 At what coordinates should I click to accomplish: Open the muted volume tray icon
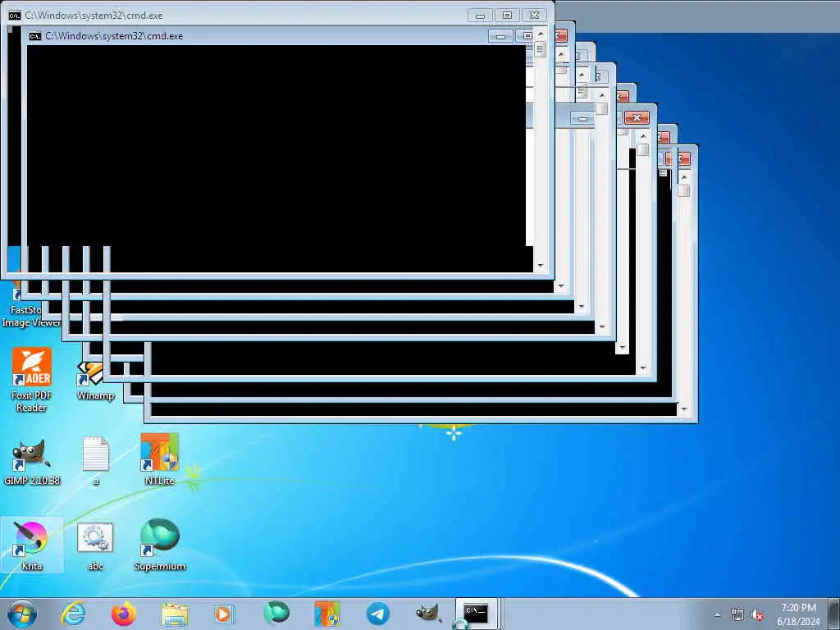pyautogui.click(x=757, y=614)
